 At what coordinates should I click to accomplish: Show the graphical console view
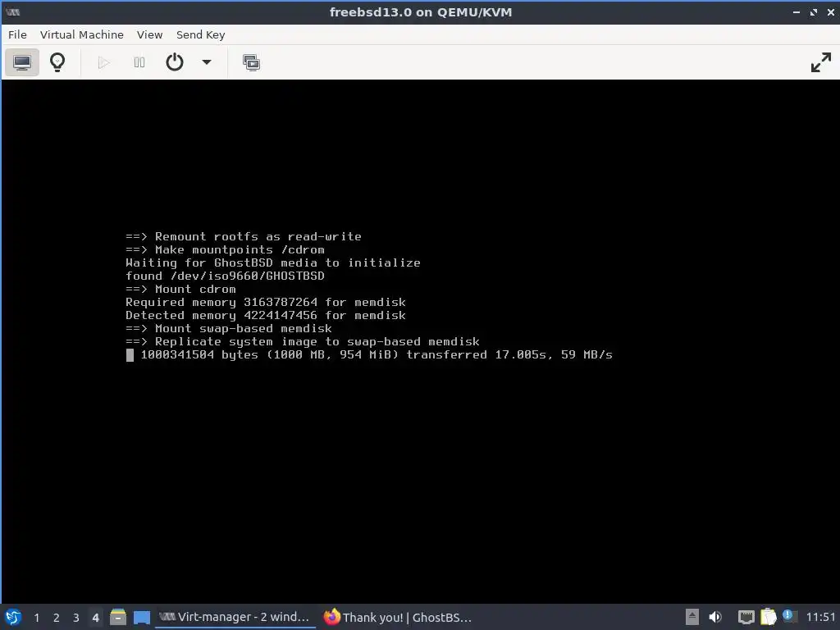[x=22, y=62]
